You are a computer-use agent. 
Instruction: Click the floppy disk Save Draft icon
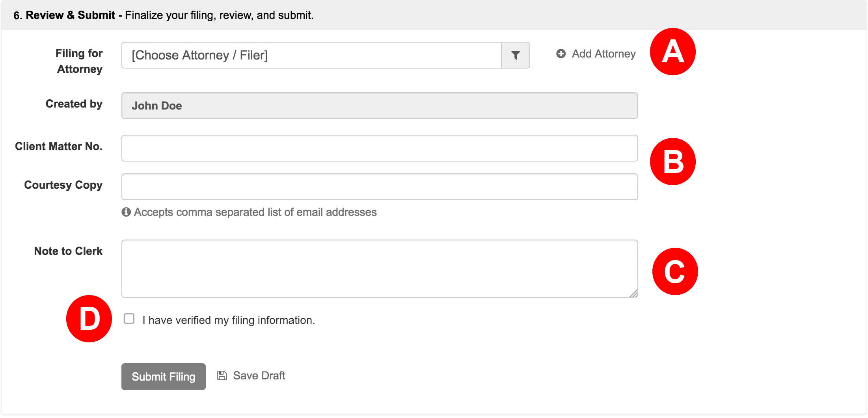222,375
